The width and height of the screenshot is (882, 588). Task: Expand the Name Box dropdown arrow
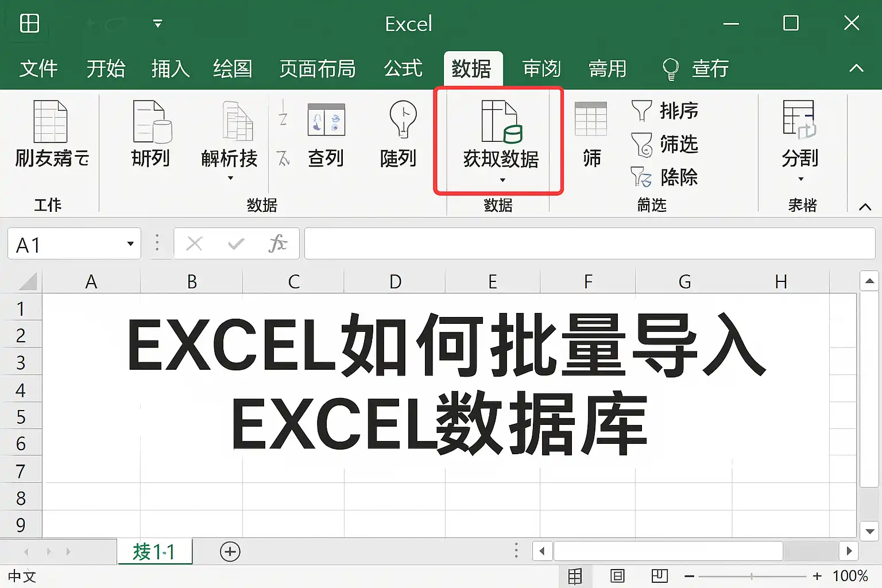(x=130, y=244)
